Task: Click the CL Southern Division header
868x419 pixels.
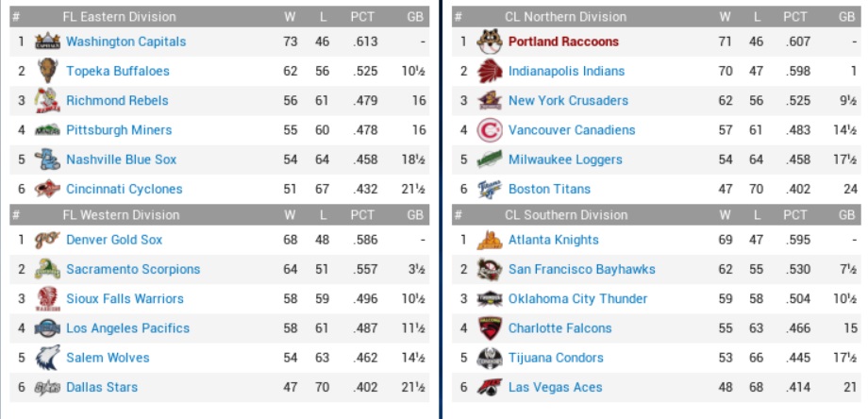Action: 566,215
